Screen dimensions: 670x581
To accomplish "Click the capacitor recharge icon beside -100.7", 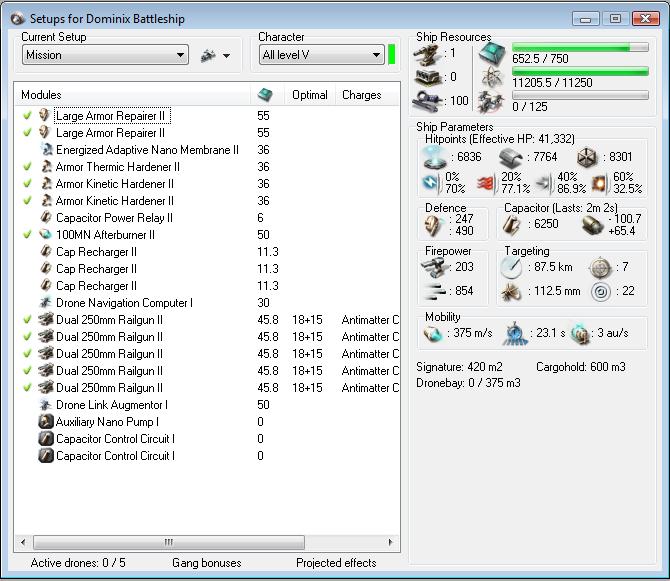I will 594,225.
